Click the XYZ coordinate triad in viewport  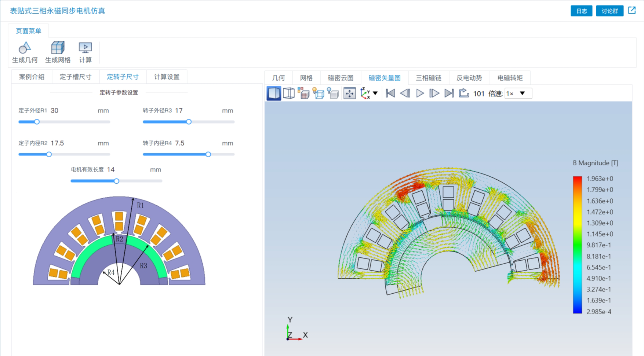pos(296,329)
